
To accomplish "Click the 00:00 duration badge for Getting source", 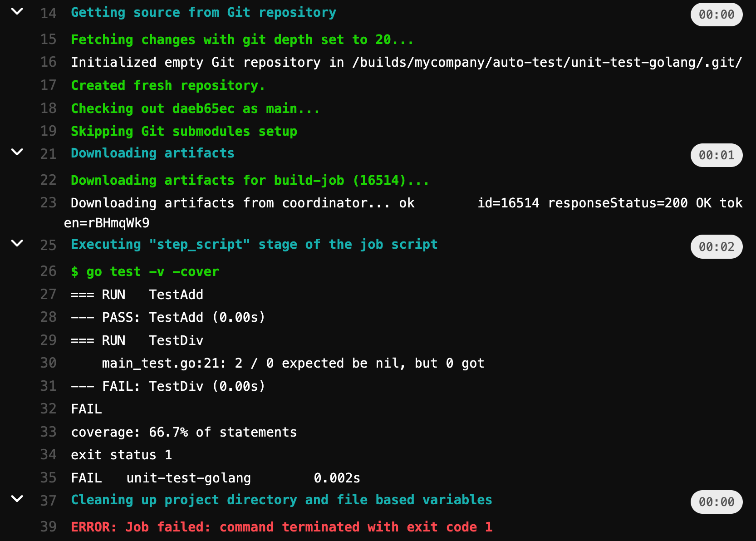I will [716, 15].
